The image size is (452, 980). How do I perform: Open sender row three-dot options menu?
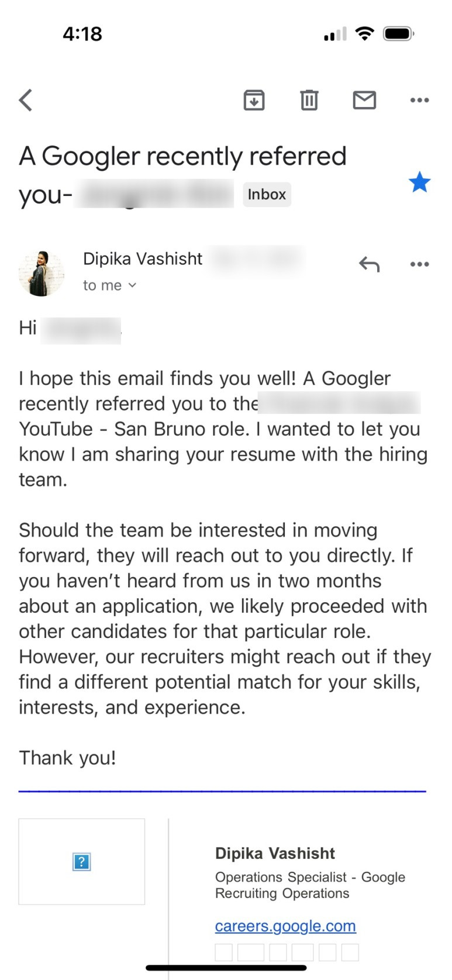(x=419, y=264)
